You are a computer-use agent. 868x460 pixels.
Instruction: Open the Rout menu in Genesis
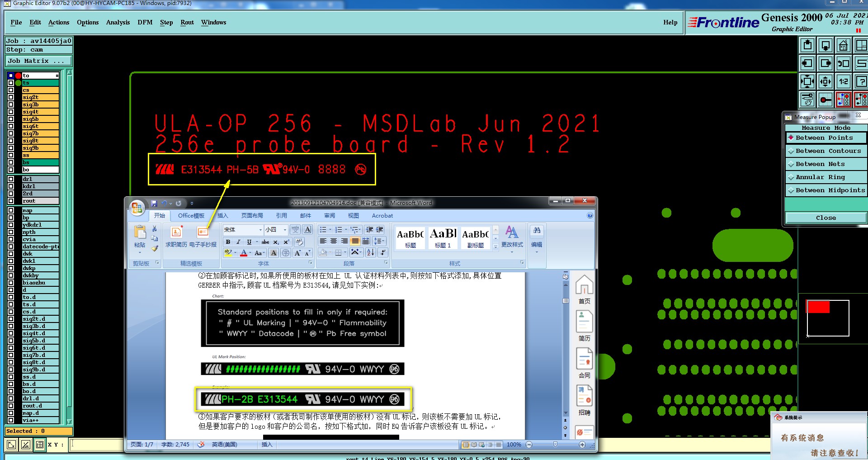(187, 22)
